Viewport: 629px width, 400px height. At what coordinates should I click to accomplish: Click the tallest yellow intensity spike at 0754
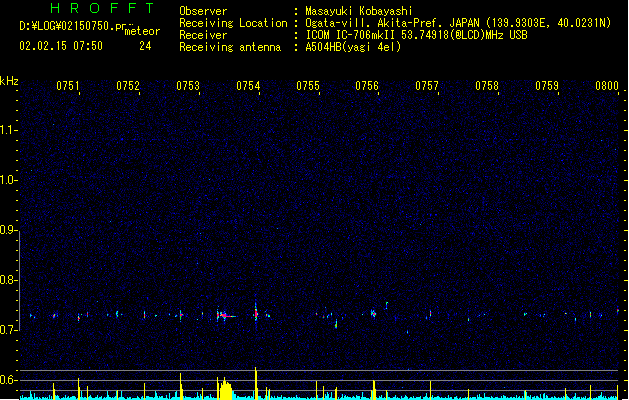[x=256, y=383]
